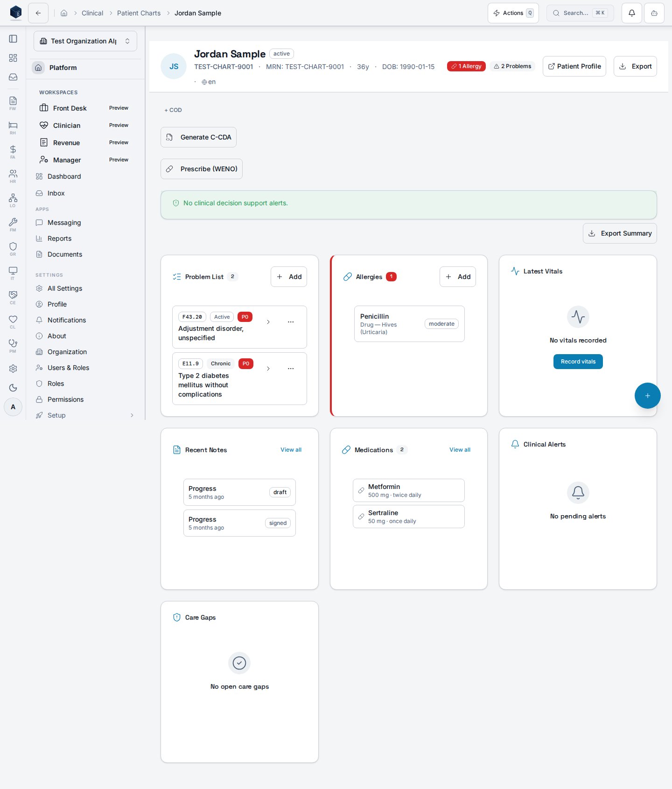Click the JS patient avatar
The width and height of the screenshot is (672, 789).
174,66
